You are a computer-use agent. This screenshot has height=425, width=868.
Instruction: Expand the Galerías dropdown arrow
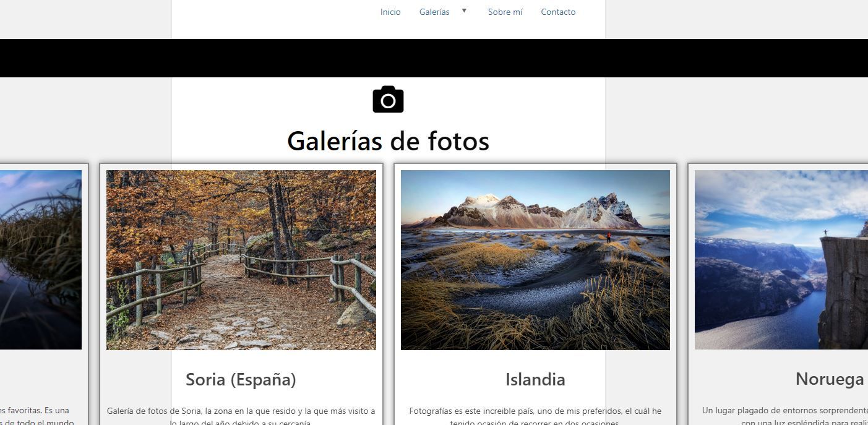[464, 11]
